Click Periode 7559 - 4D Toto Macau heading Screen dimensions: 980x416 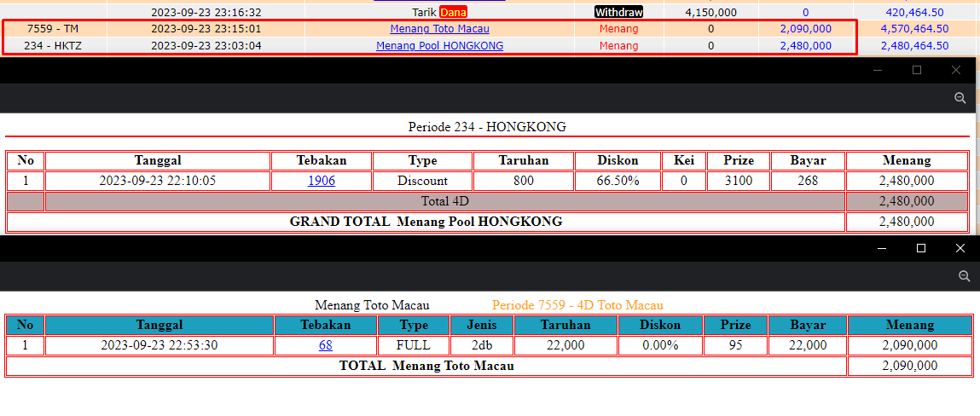pyautogui.click(x=577, y=305)
